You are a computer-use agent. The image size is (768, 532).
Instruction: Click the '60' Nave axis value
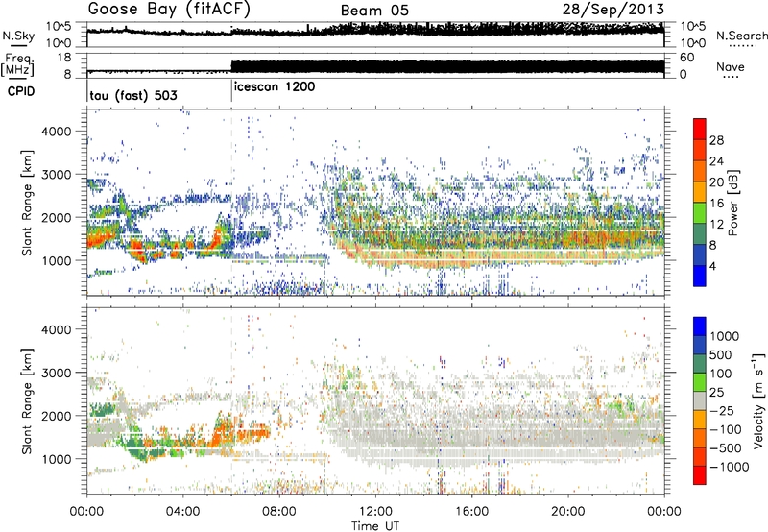(x=687, y=58)
